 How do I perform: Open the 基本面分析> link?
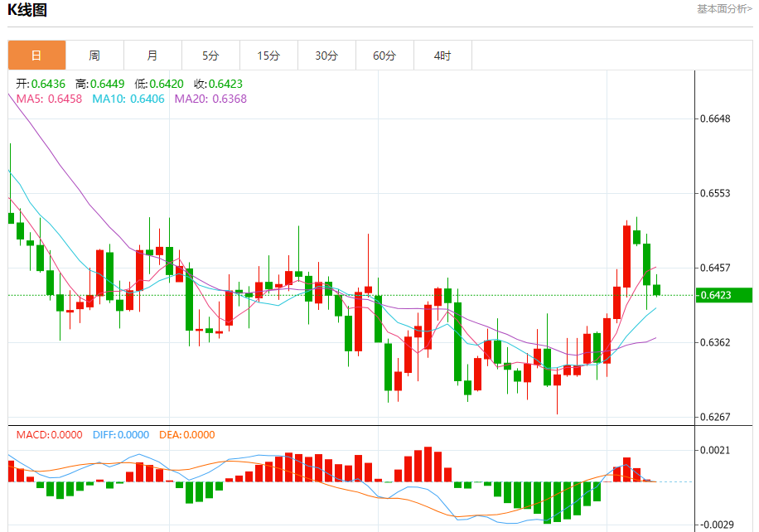725,9
